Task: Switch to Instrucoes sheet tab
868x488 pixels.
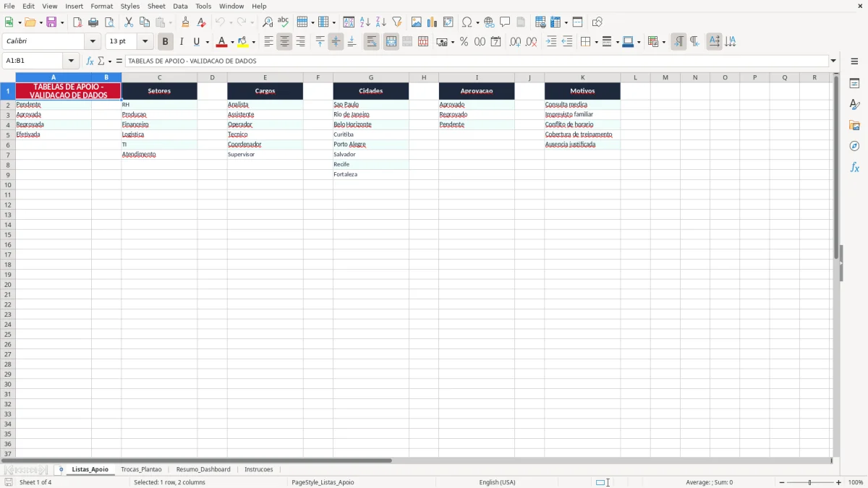Action: pyautogui.click(x=259, y=469)
